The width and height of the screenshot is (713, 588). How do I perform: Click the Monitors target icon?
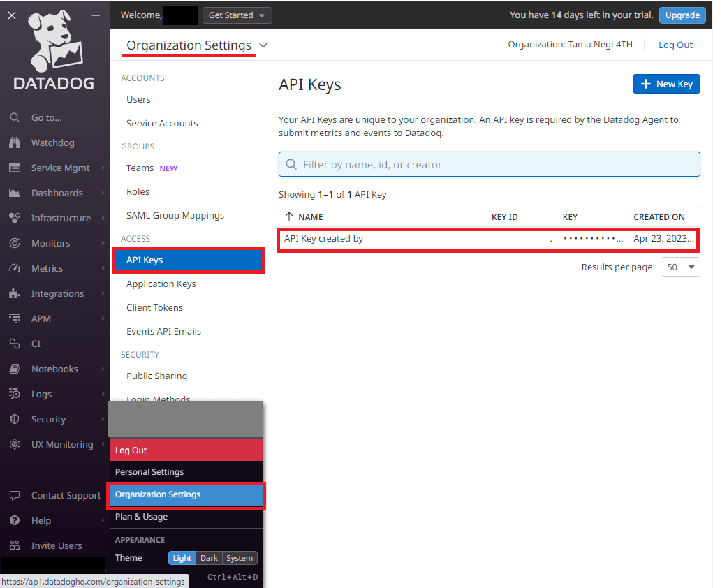click(15, 243)
